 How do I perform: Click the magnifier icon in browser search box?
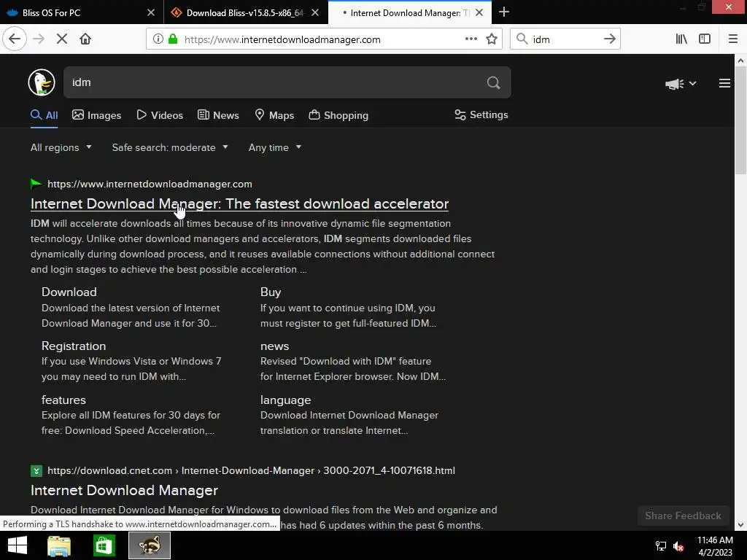click(x=522, y=39)
